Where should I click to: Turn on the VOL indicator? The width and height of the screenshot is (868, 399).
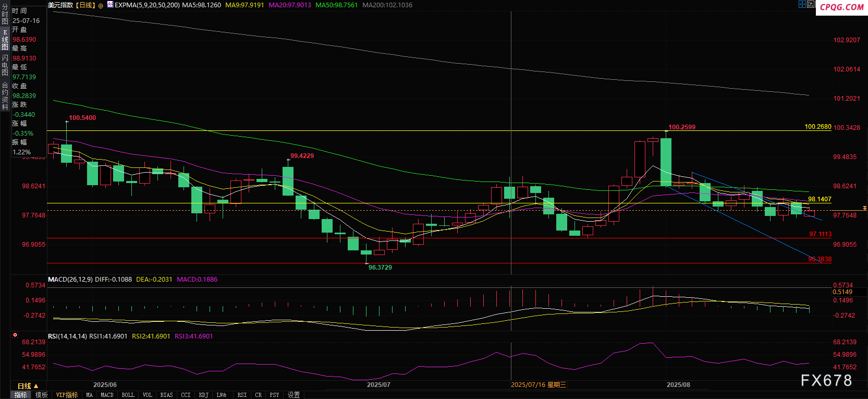[148, 395]
